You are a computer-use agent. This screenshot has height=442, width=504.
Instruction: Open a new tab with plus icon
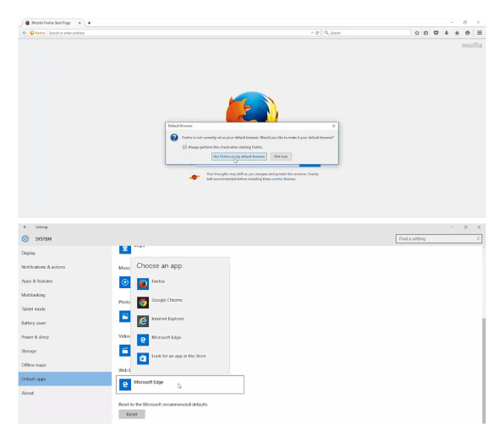tap(89, 23)
